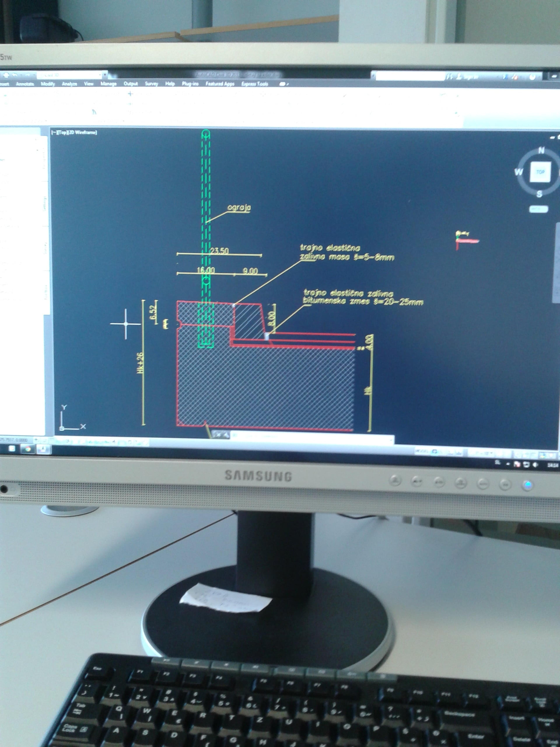This screenshot has width=560, height=747.
Task: Switch to the Plug-ins ribbon tab
Action: (190, 84)
